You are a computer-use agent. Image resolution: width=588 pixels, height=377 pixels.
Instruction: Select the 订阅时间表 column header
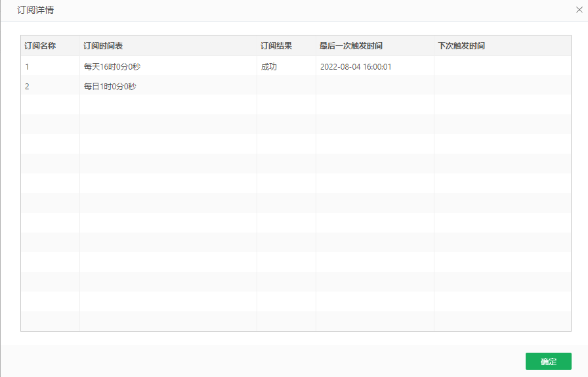(168, 46)
